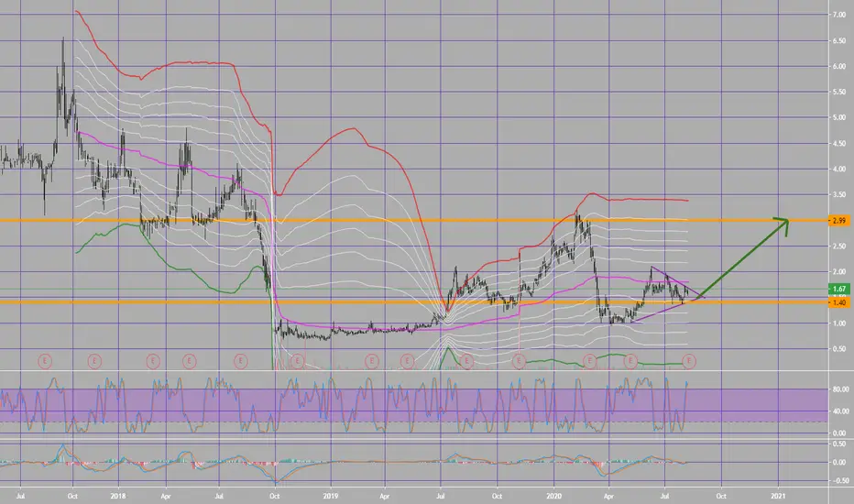
Task: Click the 2018 label on time axis
Action: click(x=117, y=497)
